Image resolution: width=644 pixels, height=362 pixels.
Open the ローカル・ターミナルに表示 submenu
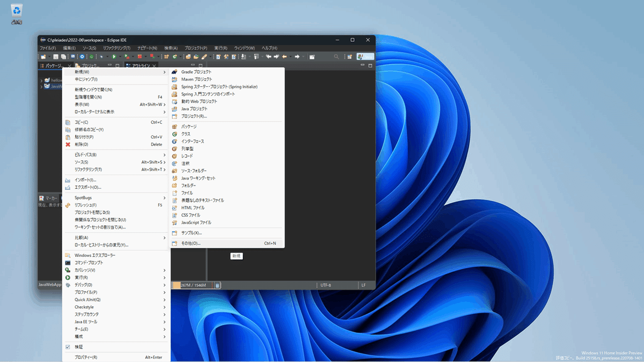[x=115, y=112]
